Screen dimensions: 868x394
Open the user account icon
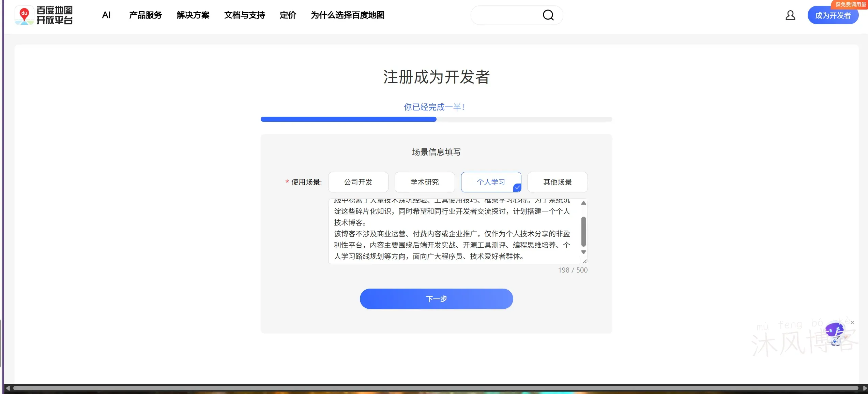tap(791, 15)
